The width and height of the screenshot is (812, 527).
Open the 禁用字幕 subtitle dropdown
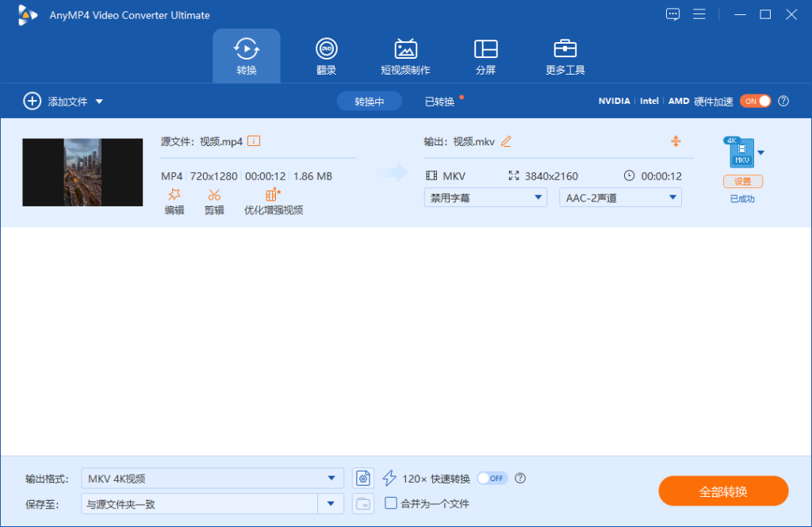click(x=485, y=197)
